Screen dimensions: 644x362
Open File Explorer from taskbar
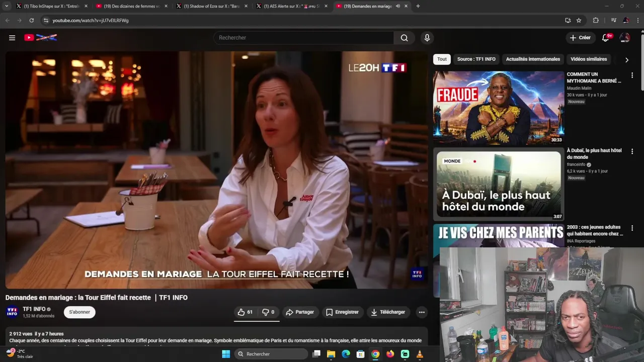point(331,354)
